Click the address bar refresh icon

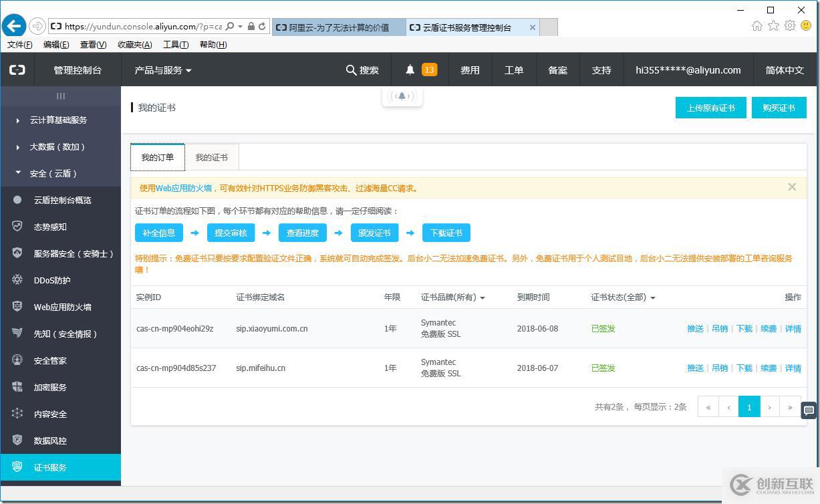(262, 26)
